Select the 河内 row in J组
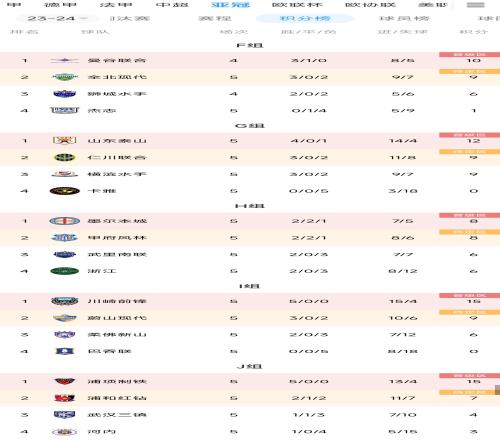The height and width of the screenshot is (440, 500). 250,432
